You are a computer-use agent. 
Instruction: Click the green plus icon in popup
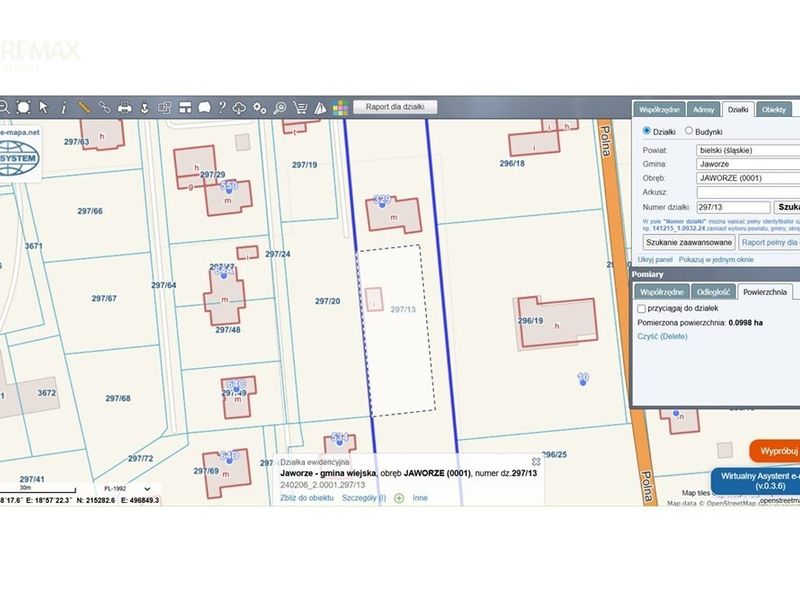(399, 498)
